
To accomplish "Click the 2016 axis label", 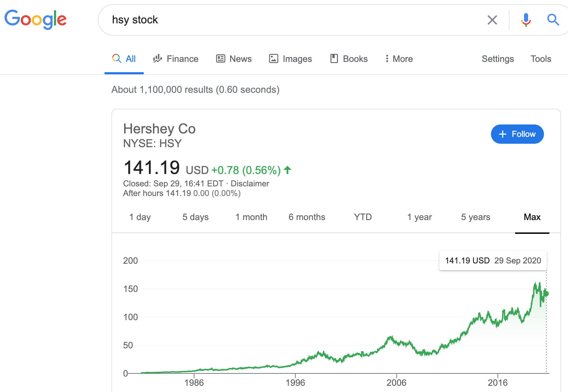I will 498,383.
